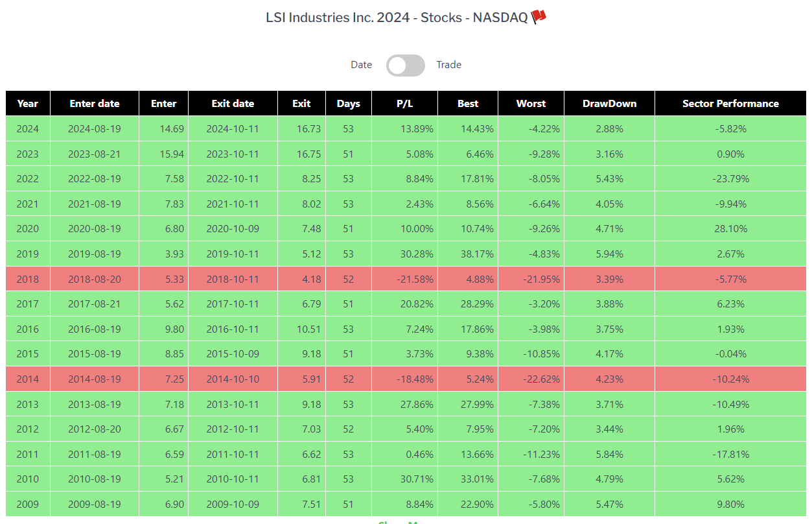Click the 'Enter date' column header

(95, 104)
